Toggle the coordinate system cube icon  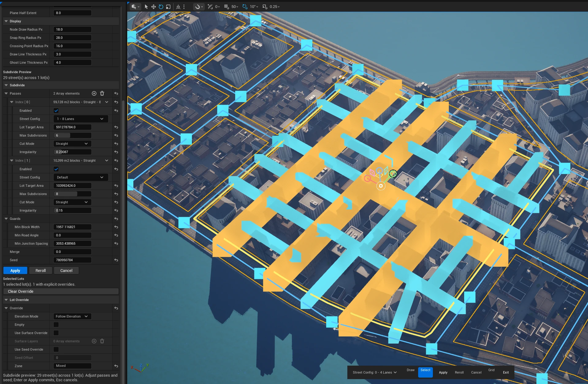tap(178, 6)
